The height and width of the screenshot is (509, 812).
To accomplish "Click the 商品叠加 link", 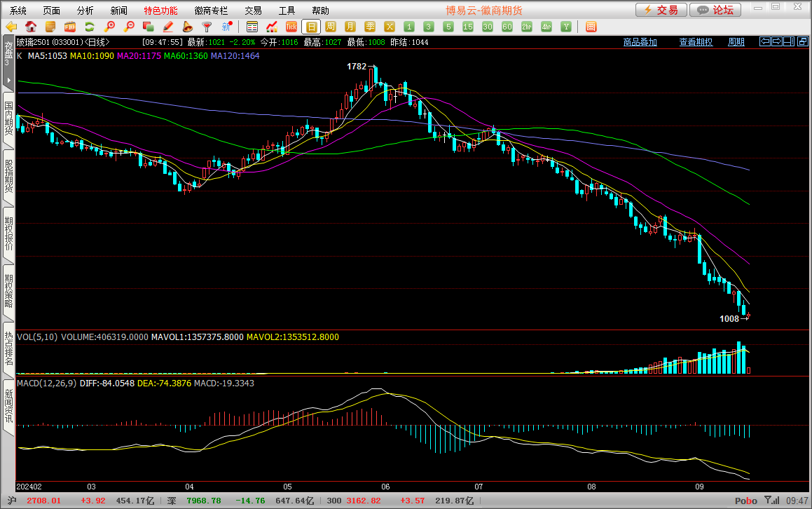I will click(x=640, y=42).
